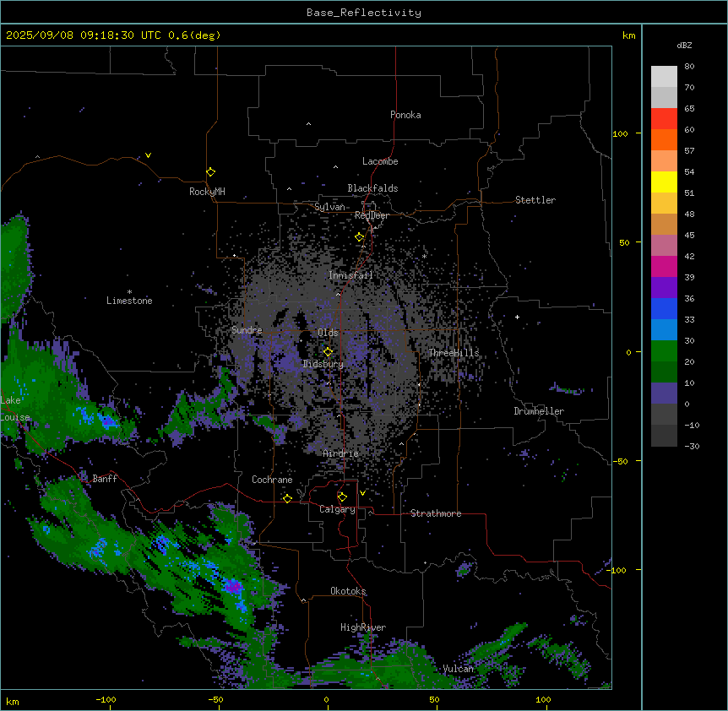This screenshot has width=728, height=711.
Task: Click the Drumheller label
Action: click(x=539, y=411)
